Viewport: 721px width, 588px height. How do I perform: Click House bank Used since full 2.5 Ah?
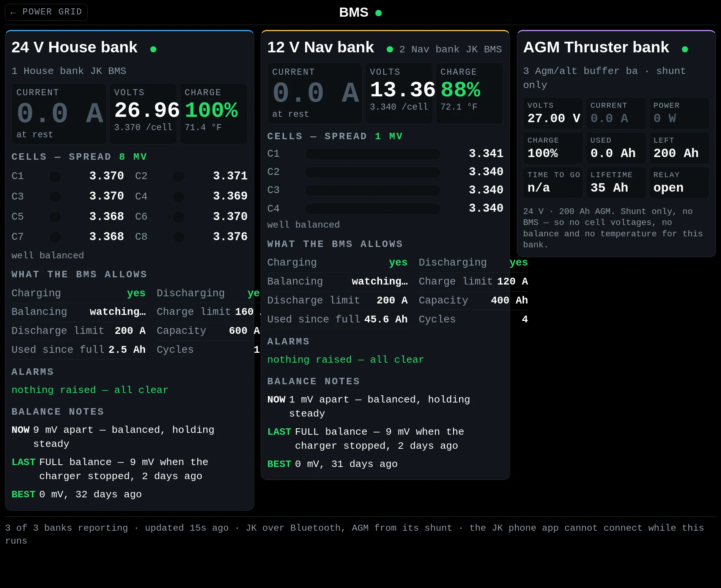coord(79,350)
